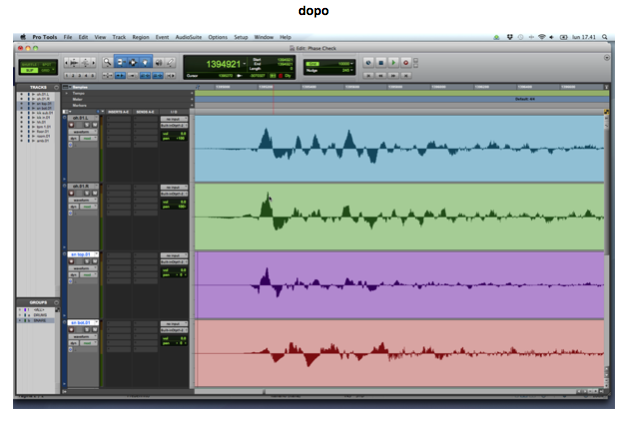The image size is (632, 432).
Task: Enable Slip edit mode
Action: pos(29,71)
